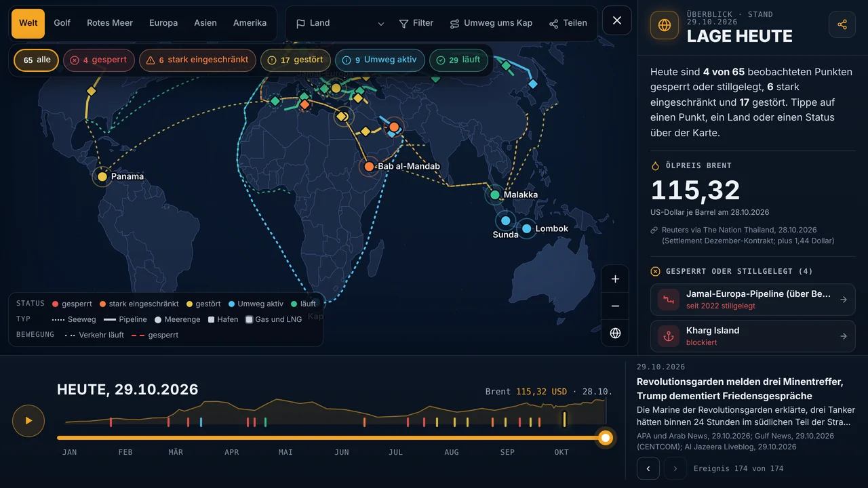Show all 65 points chip
The height and width of the screenshot is (488, 868).
coord(37,60)
